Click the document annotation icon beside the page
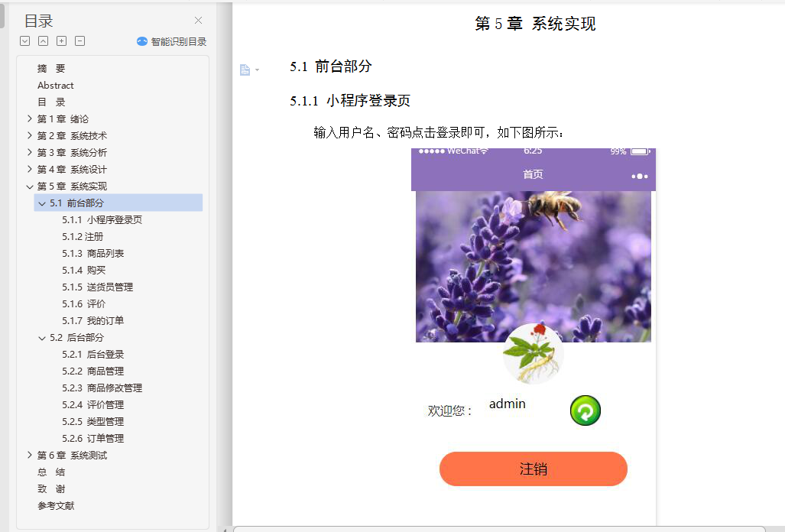The height and width of the screenshot is (532, 785). (x=245, y=70)
